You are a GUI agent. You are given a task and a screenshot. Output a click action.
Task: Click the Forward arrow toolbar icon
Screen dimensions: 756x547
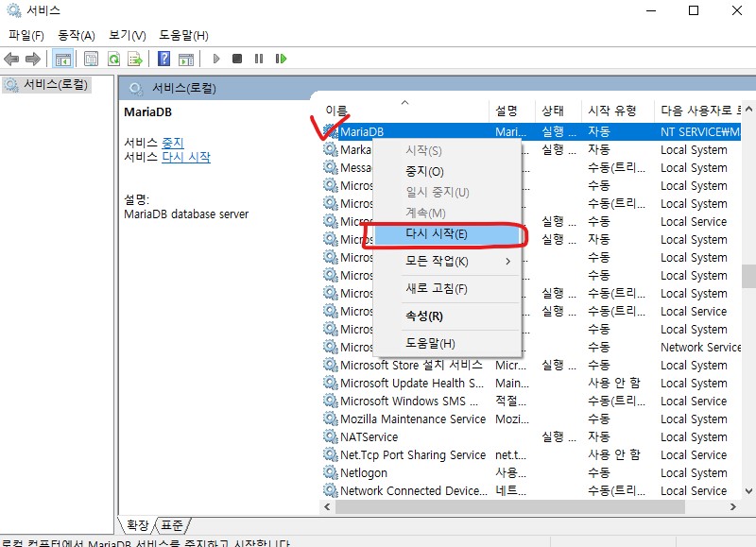tap(33, 59)
